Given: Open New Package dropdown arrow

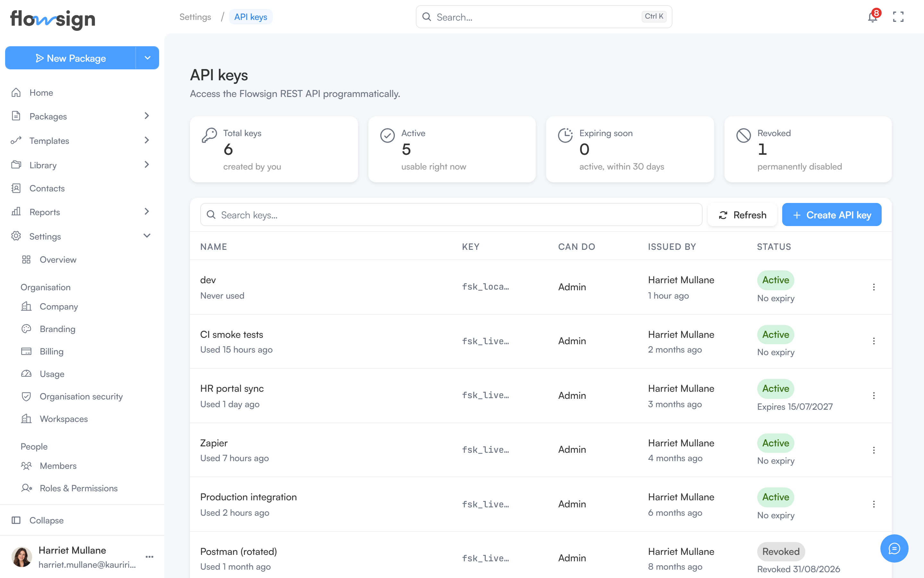Looking at the screenshot, I should pyautogui.click(x=147, y=58).
